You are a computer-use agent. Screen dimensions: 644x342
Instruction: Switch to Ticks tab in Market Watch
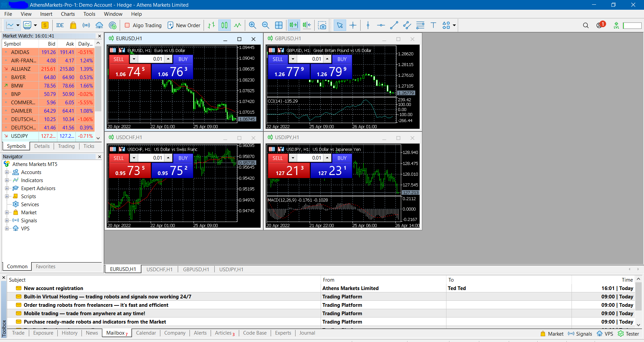point(89,146)
